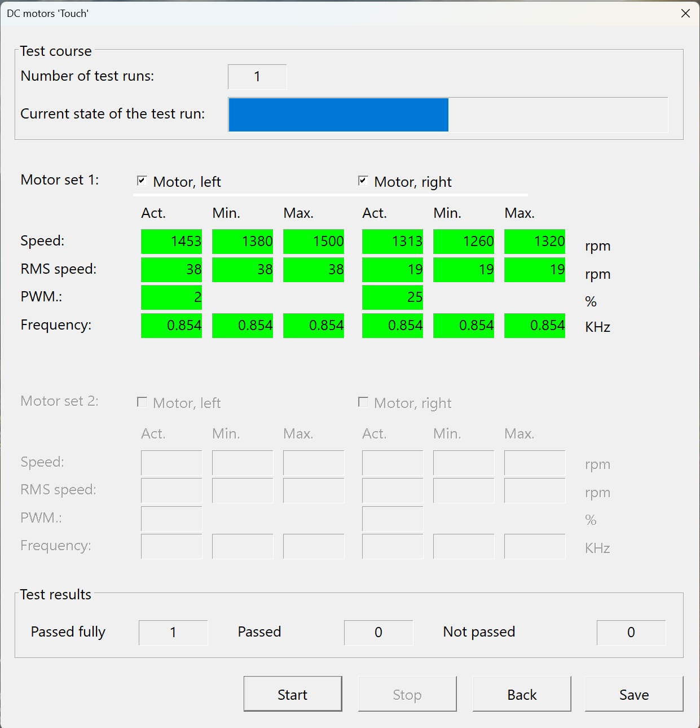Save the test results with Save button
The width and height of the screenshot is (700, 728).
click(633, 694)
